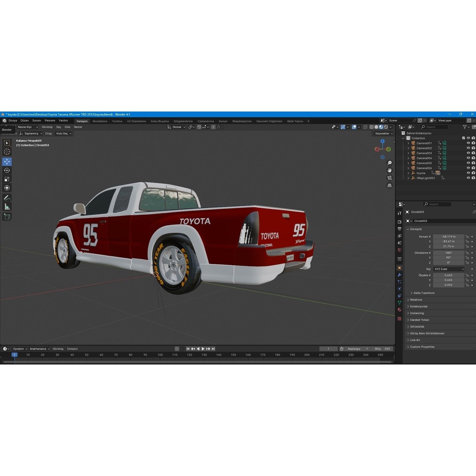The width and height of the screenshot is (476, 476).
Task: Open the Global orientation dropdown
Action: tap(176, 127)
